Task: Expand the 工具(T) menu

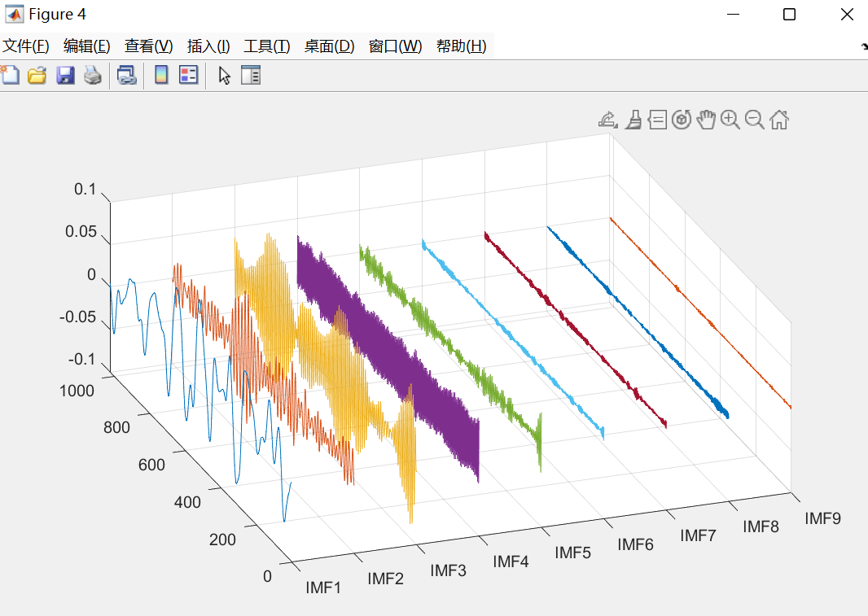Action: (267, 46)
